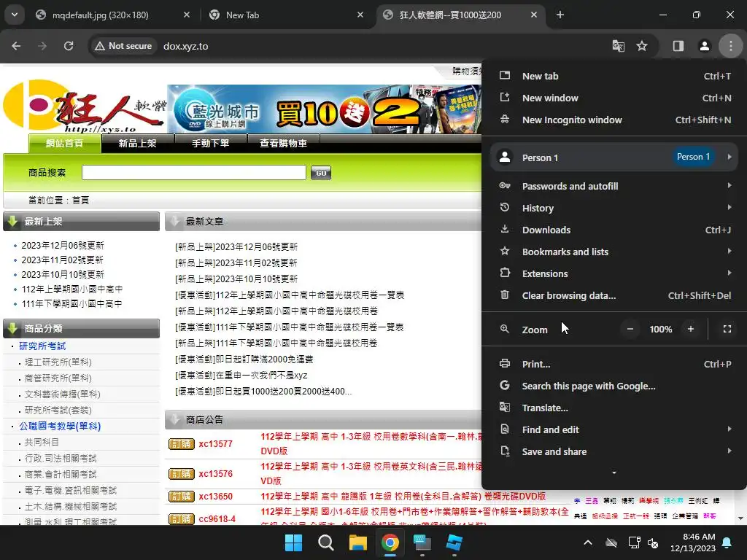Close the mqdefault.jpg tab
Screen dimensions: 747x560
pos(187,15)
